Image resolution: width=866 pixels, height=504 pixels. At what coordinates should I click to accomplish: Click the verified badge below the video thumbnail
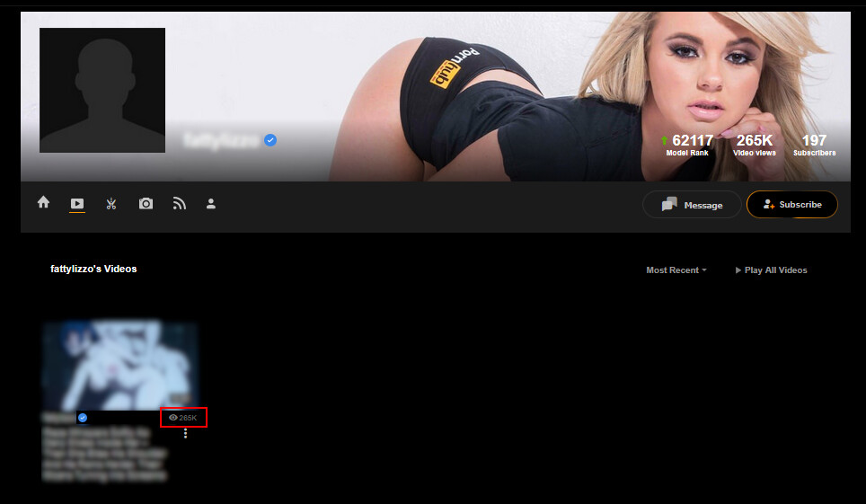click(83, 418)
